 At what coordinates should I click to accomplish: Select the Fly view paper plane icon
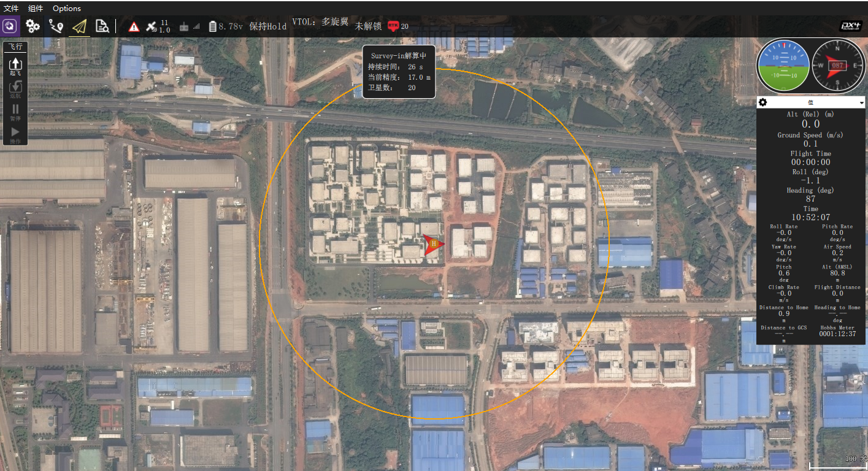pyautogui.click(x=79, y=26)
